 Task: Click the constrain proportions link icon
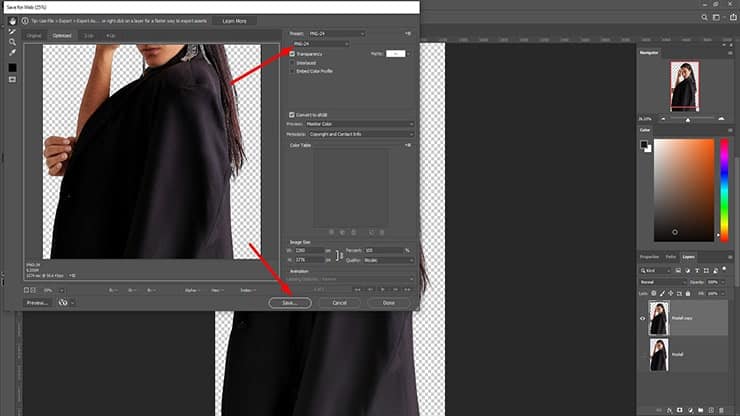coord(341,255)
